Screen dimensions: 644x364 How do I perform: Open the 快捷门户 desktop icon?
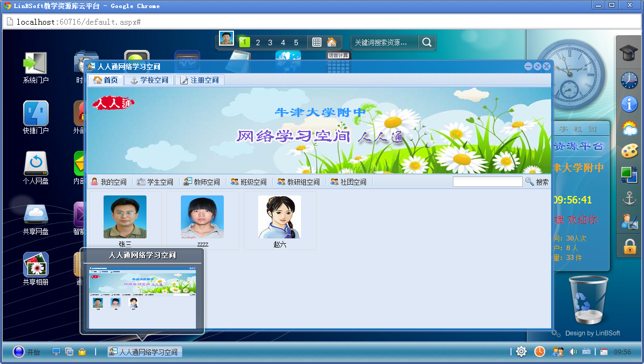click(35, 118)
